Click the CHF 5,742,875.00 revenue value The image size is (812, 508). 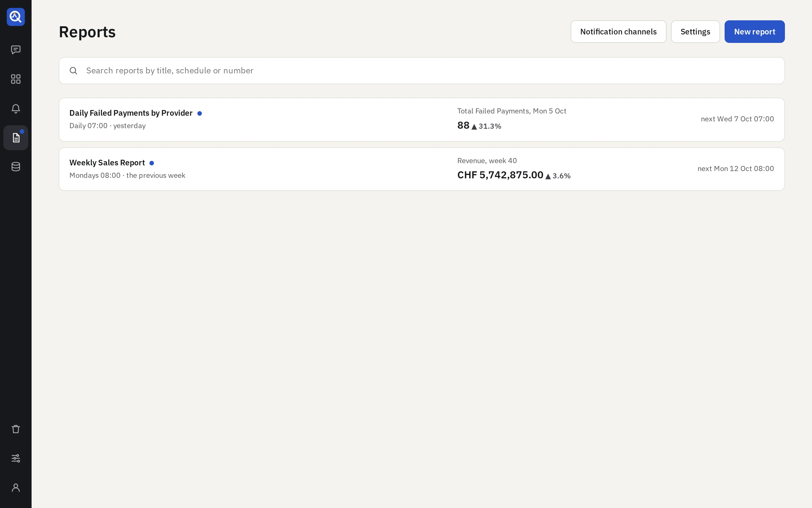[x=500, y=175]
